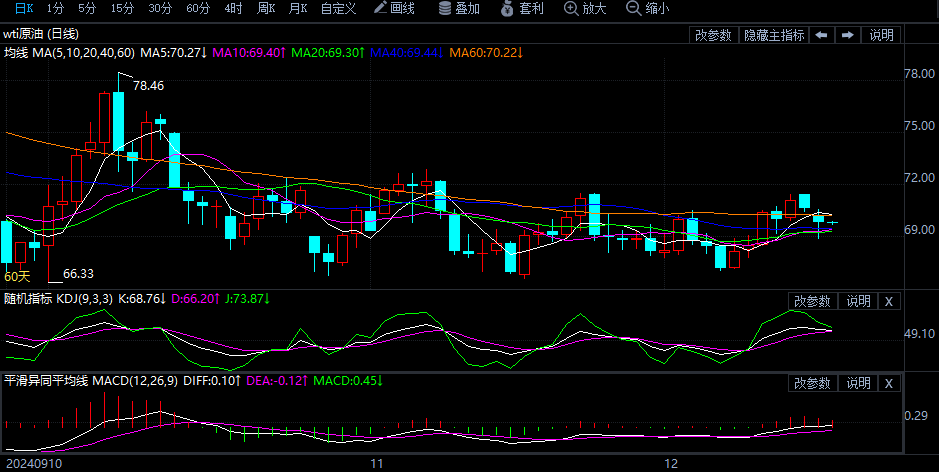Click the left arrow navigation button

[x=821, y=35]
